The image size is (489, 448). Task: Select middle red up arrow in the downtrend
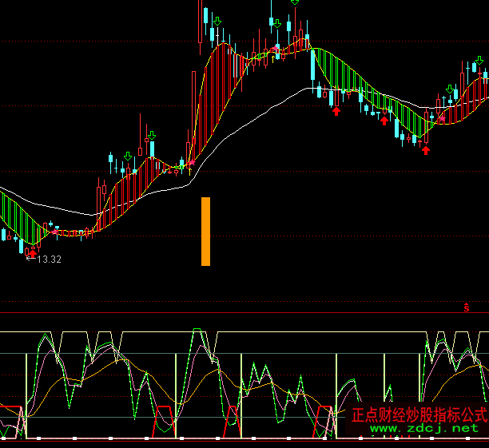pos(384,121)
